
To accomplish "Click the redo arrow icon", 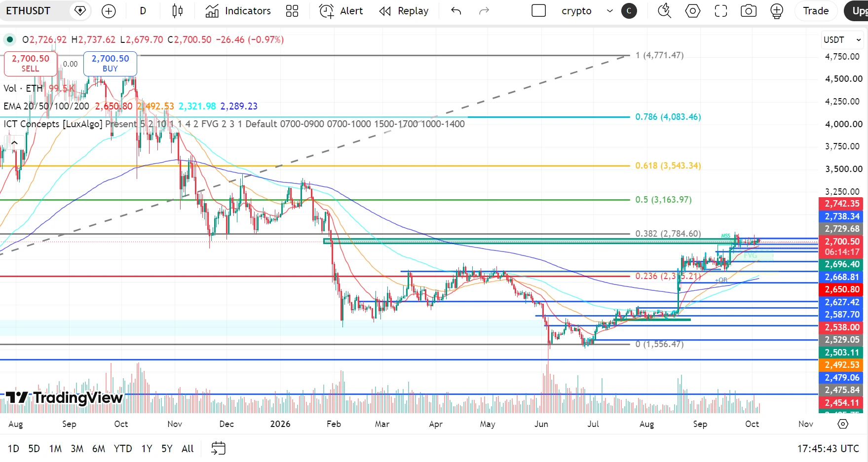I will pos(484,11).
